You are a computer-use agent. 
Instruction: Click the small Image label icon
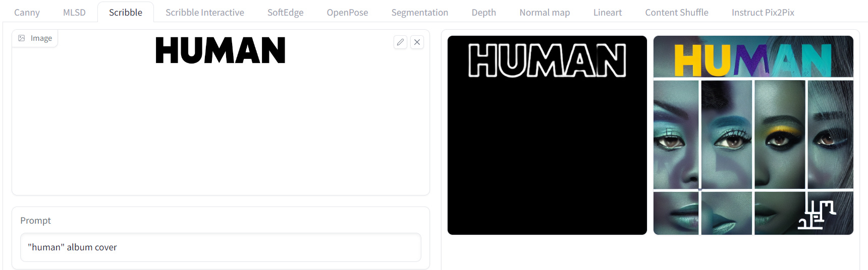click(22, 38)
